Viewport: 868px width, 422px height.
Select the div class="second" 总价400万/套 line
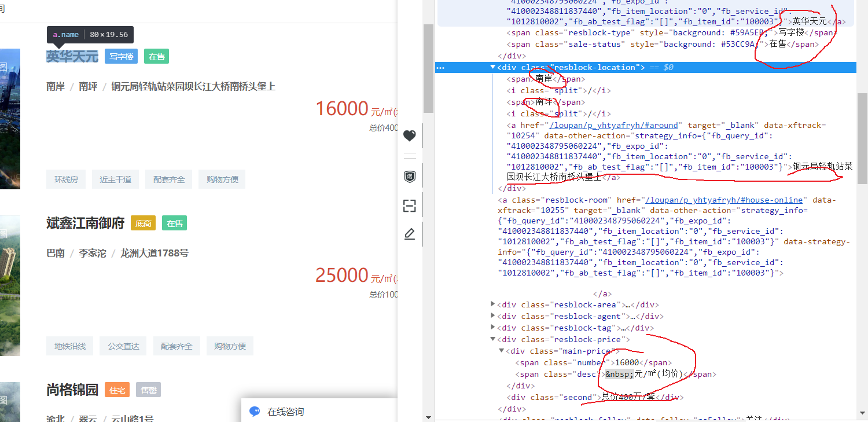[x=595, y=397]
